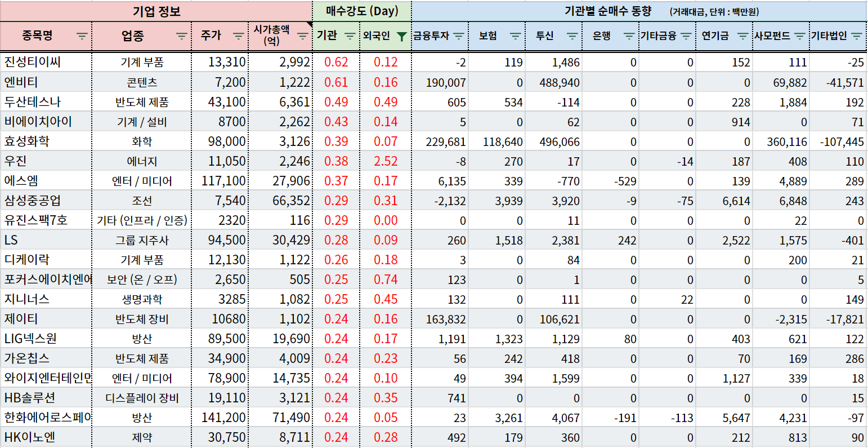Select market cap cell 27,906
Viewport: 868px width, 448px height.
coord(280,180)
